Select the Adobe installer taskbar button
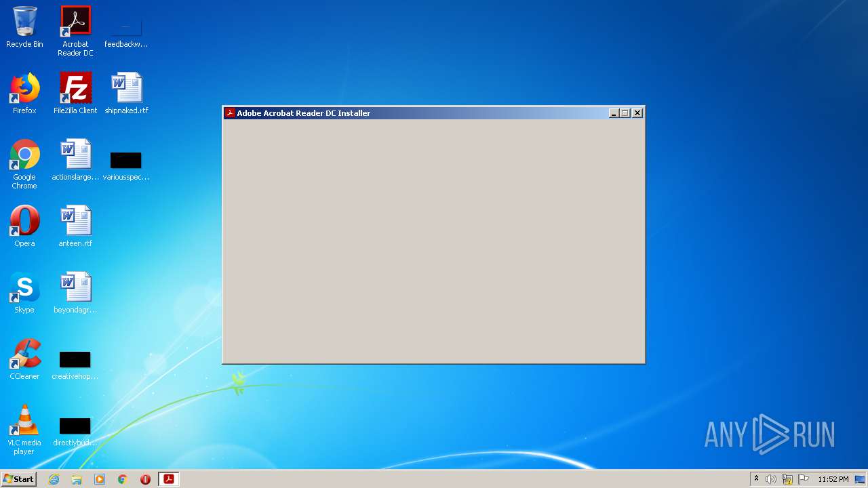Viewport: 868px width, 488px height. 168,479
